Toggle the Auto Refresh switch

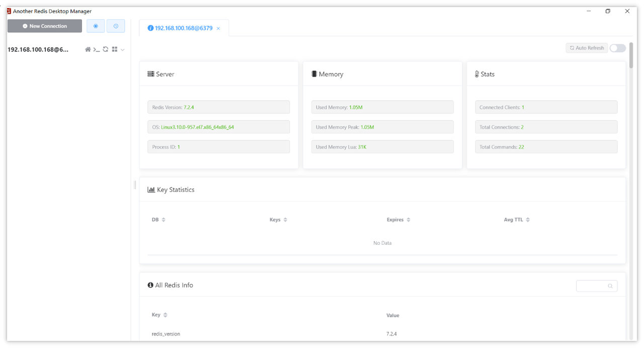tap(618, 48)
